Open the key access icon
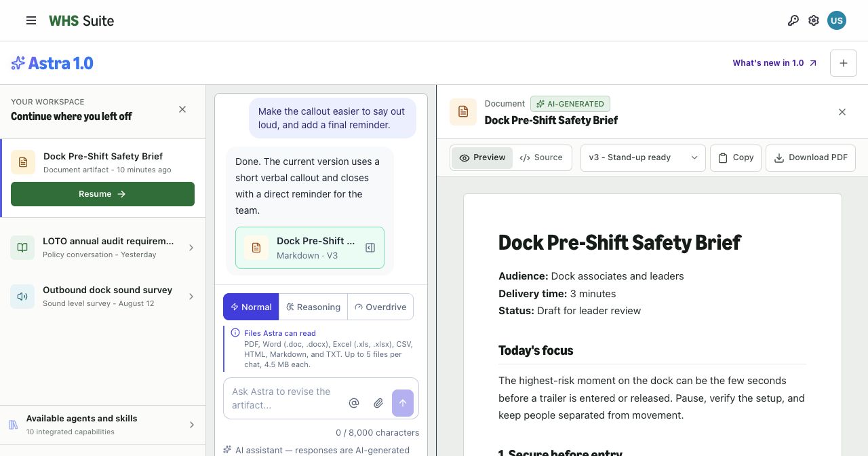The image size is (868, 456). click(793, 20)
